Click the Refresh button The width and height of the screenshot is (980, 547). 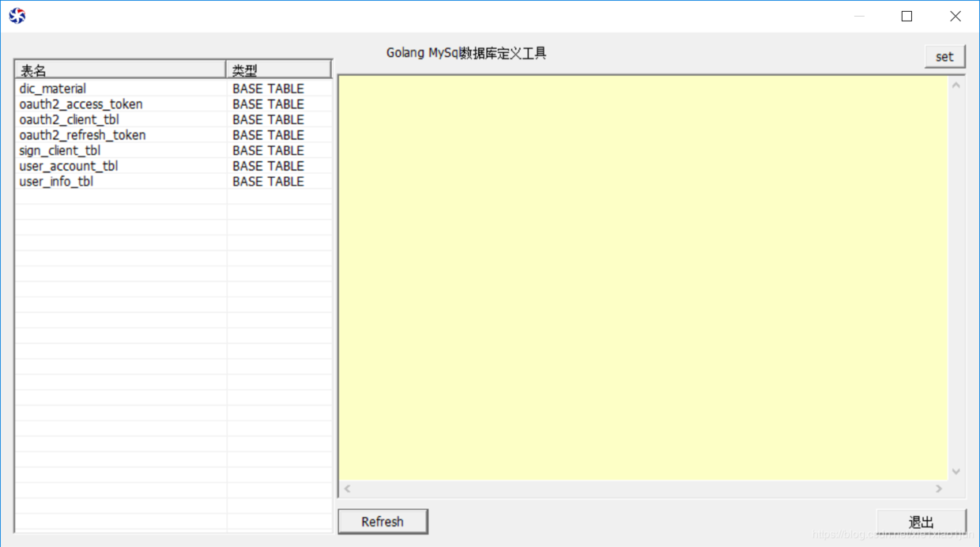click(x=383, y=522)
